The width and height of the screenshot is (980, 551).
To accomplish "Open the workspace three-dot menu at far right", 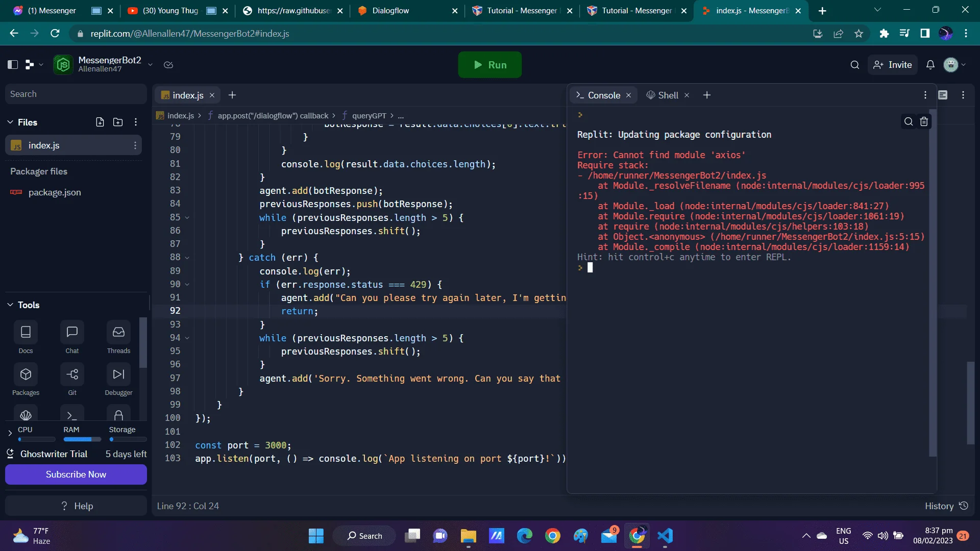I will tap(963, 95).
